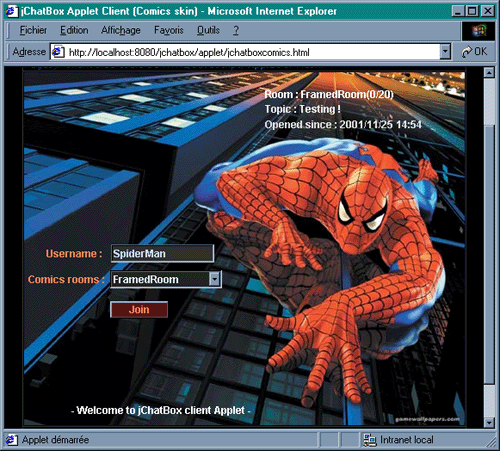The image size is (500, 451).
Task: Click the scrollbar up arrow
Action: tap(489, 72)
